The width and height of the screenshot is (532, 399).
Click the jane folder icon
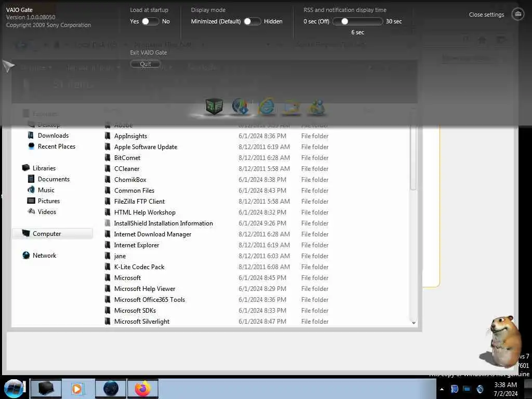point(108,256)
